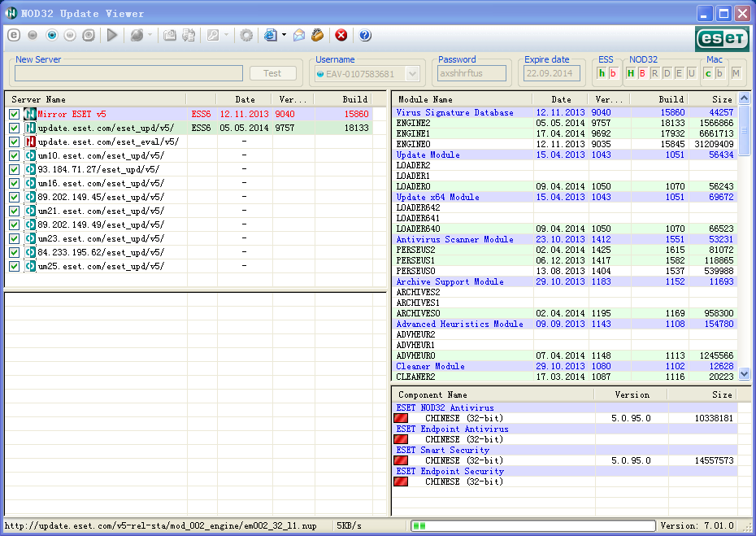Toggle the um25.eset.com/eset_upd/v5/ checkbox
756x536 pixels.
(14, 266)
